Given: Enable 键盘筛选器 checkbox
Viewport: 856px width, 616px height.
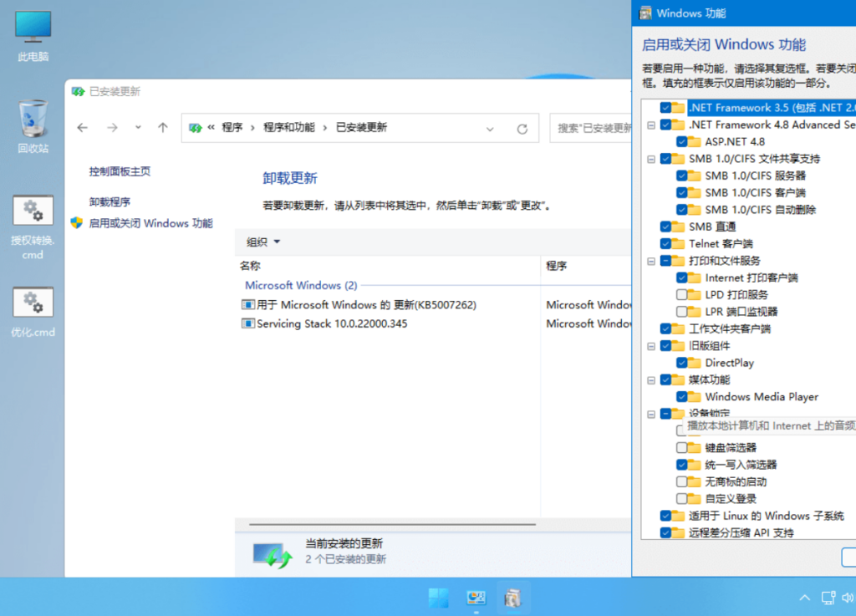Looking at the screenshot, I should [682, 448].
